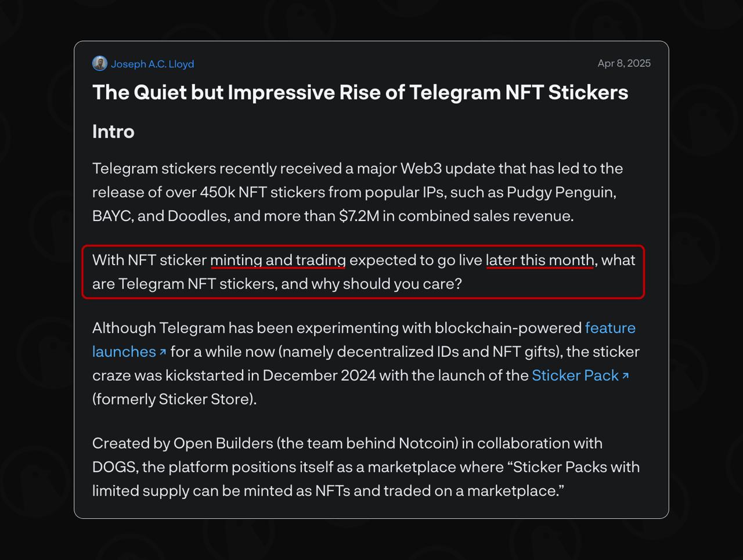743x560 pixels.
Task: Open the Joseph A.C. Lloyd author link
Action: coord(153,64)
